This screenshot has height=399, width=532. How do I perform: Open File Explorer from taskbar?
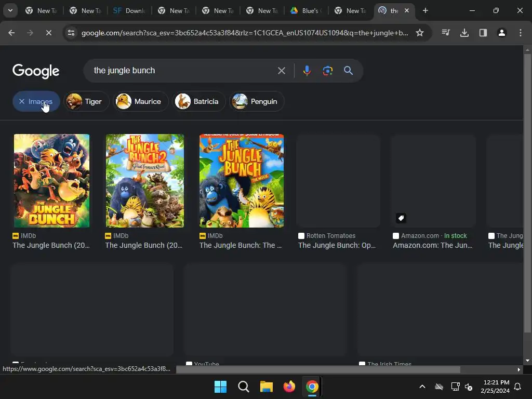(267, 387)
